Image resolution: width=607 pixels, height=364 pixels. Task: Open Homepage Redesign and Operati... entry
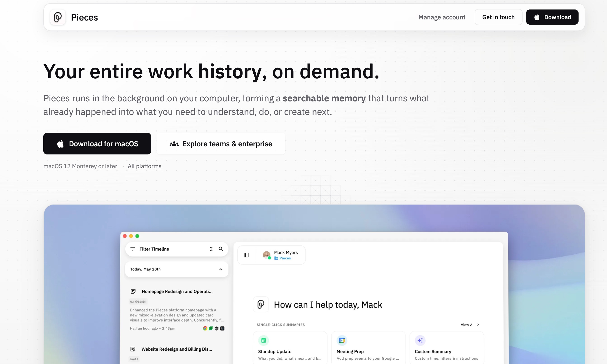pos(177,291)
